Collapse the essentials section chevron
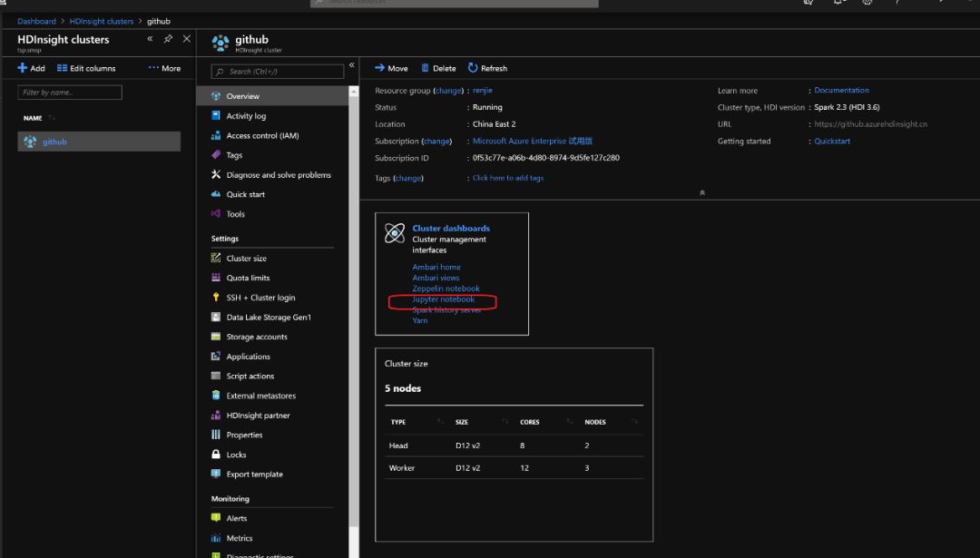This screenshot has height=558, width=980. click(701, 192)
